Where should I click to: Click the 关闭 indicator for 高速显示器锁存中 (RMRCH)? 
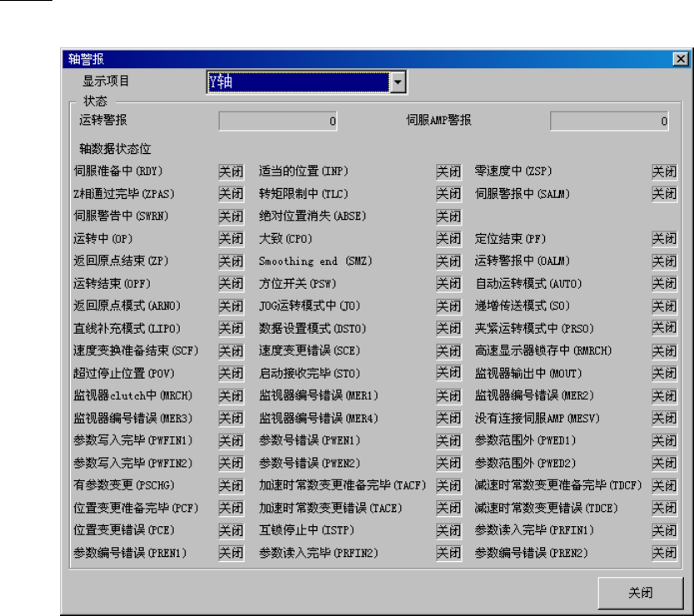pos(664,351)
